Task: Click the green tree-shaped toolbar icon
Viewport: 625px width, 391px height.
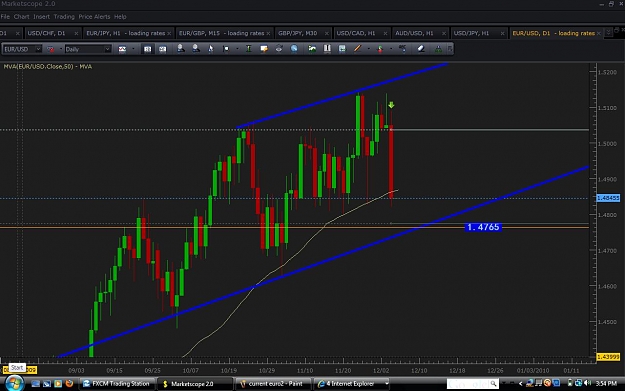Action: click(438, 49)
